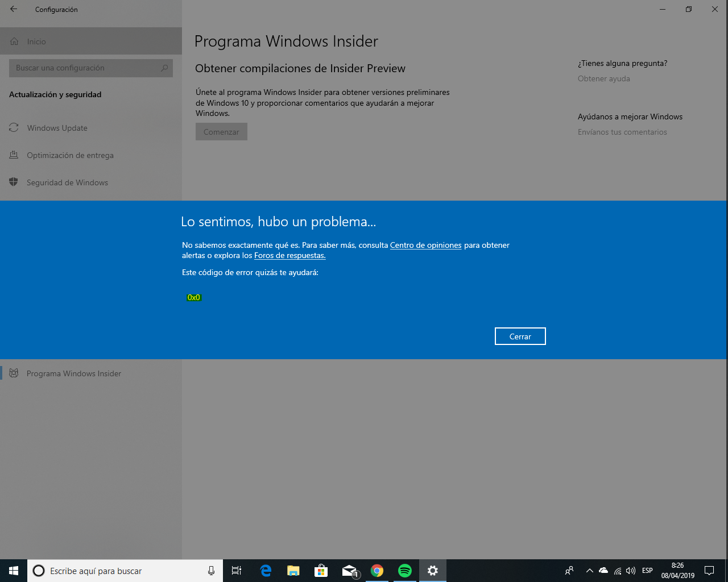Click the Inicio home icon

coord(14,41)
